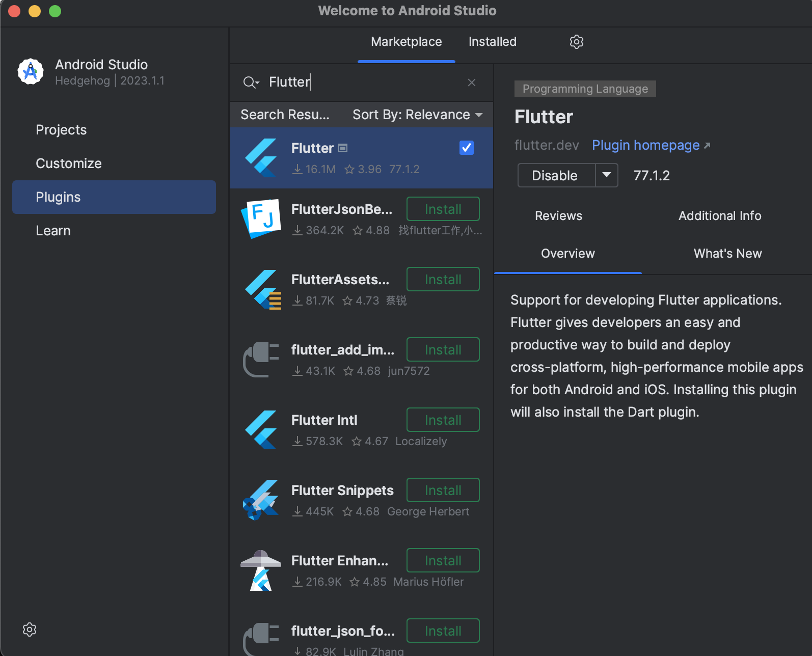Open the Sort By: Relevance dropdown
This screenshot has width=812, height=656.
(418, 115)
